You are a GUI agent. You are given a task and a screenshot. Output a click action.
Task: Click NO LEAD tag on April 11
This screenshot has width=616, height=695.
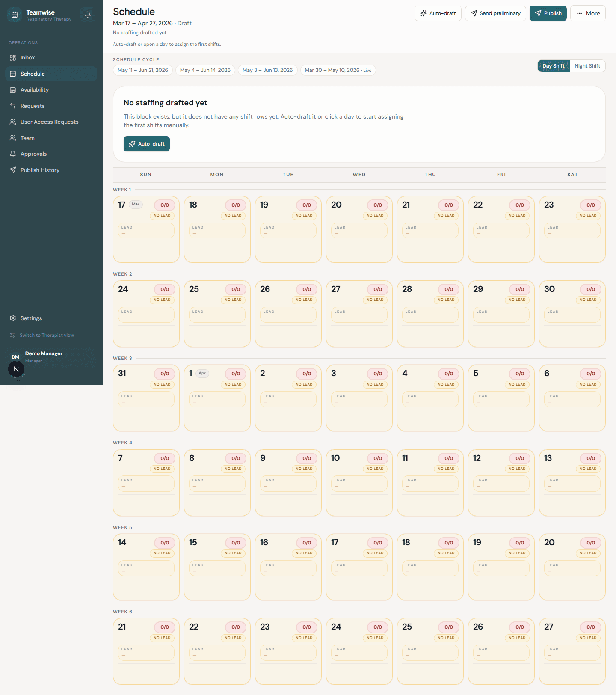pyautogui.click(x=446, y=469)
